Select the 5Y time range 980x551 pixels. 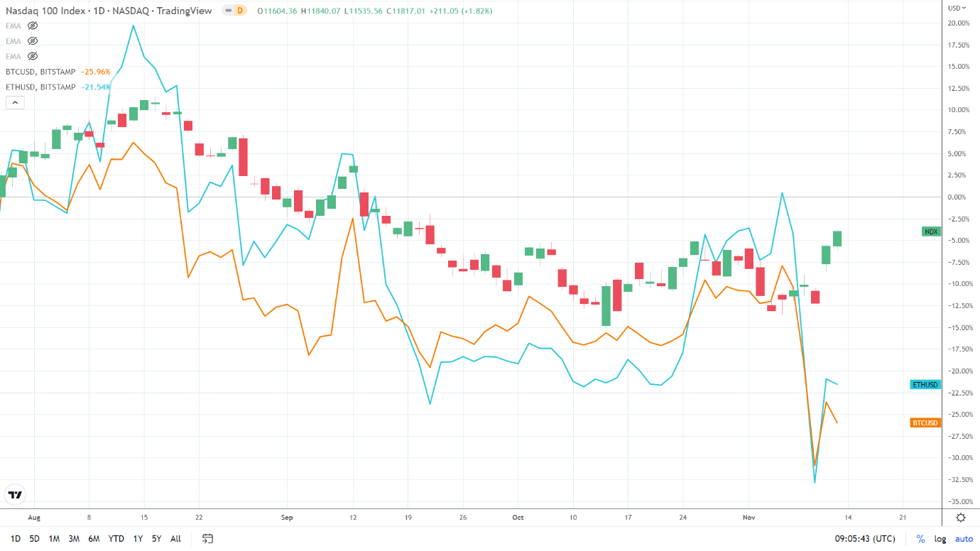tap(156, 539)
